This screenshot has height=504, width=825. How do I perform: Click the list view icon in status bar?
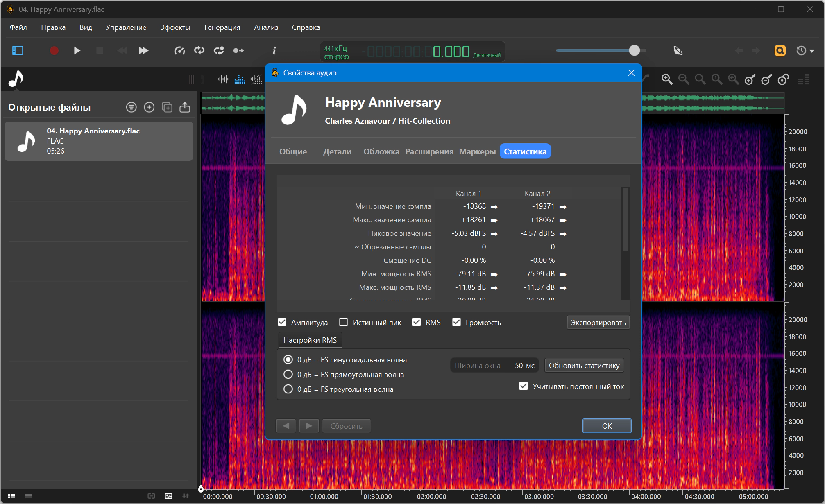point(11,496)
